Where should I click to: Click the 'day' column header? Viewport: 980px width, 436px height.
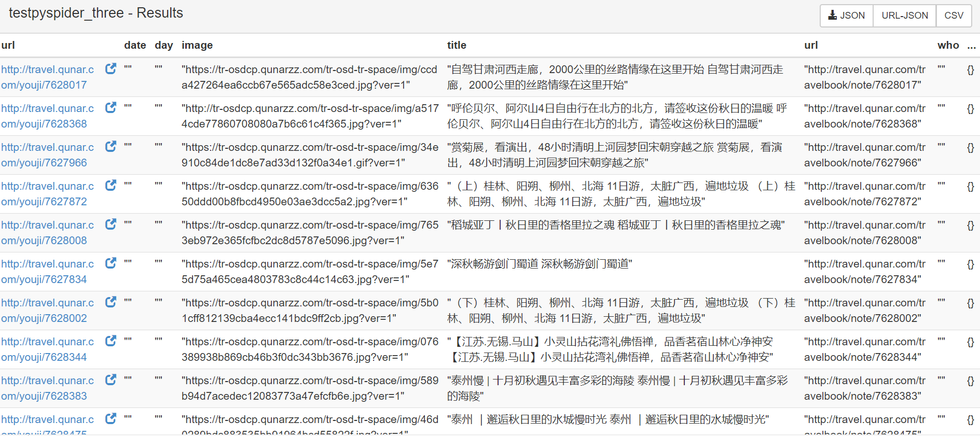coord(163,46)
